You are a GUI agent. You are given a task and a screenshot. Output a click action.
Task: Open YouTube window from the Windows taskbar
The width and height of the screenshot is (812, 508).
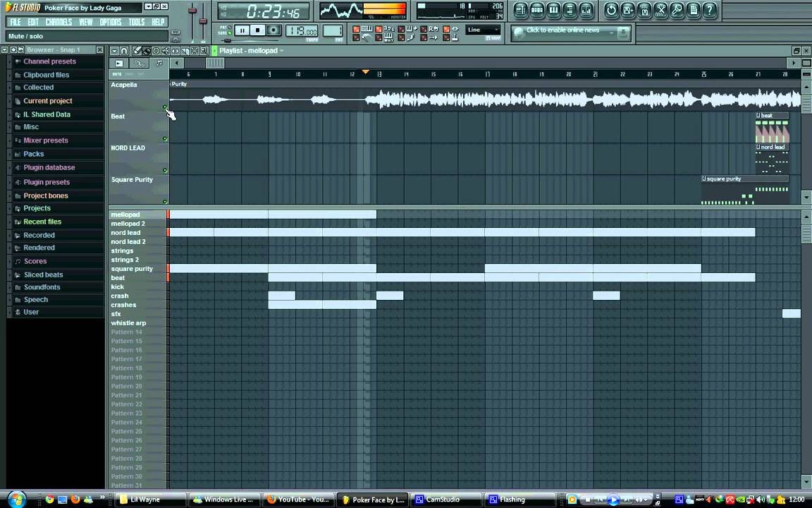pyautogui.click(x=298, y=500)
